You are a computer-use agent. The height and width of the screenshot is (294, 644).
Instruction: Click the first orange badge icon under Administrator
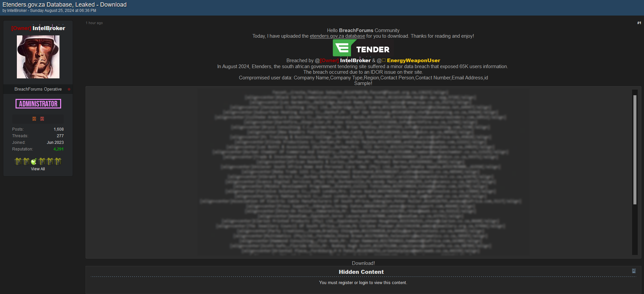click(34, 119)
